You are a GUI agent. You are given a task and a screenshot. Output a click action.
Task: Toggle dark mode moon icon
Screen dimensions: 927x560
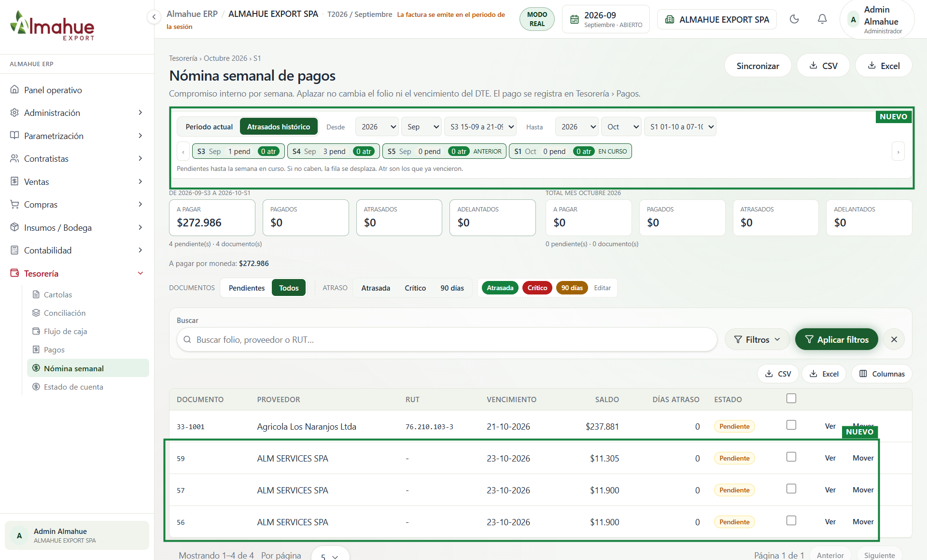tap(794, 19)
